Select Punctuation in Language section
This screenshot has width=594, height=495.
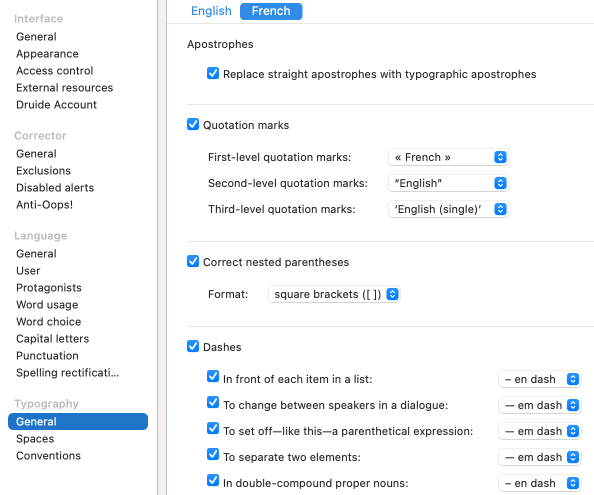point(47,356)
